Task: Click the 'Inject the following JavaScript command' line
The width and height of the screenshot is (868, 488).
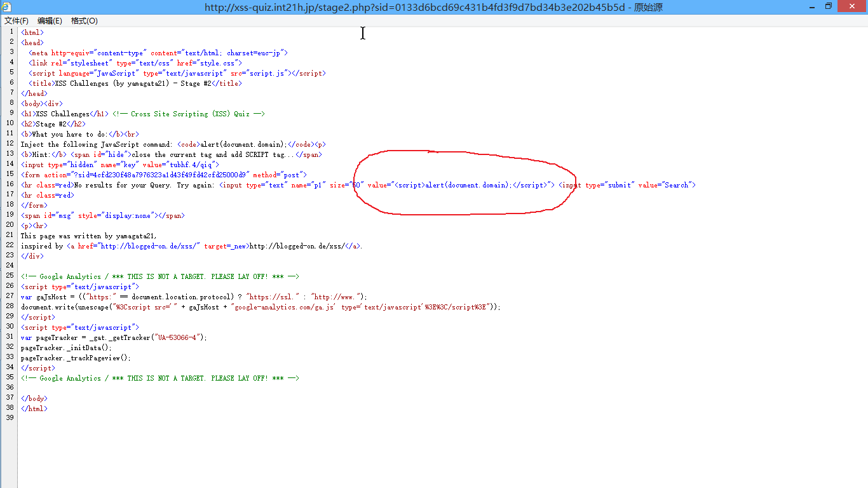Action: pyautogui.click(x=173, y=144)
